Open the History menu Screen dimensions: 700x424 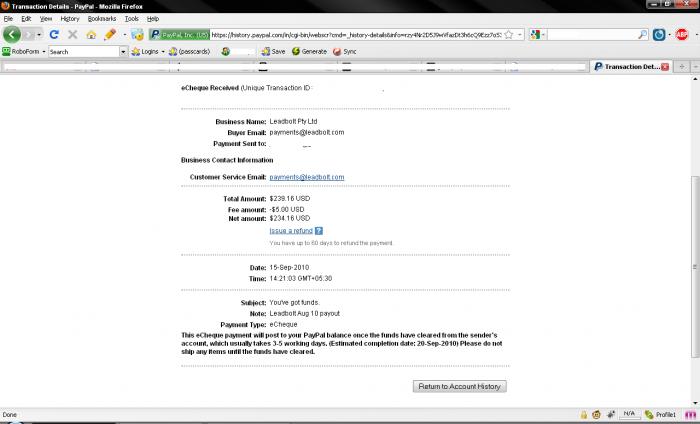pyautogui.click(x=70, y=19)
